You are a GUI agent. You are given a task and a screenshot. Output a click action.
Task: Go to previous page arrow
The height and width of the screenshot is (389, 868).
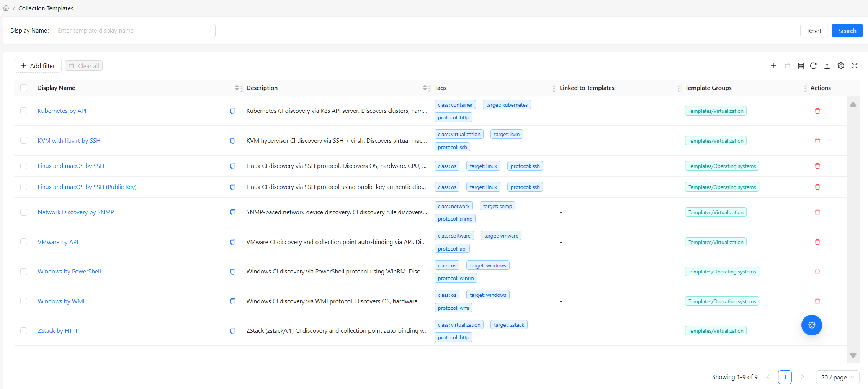768,377
